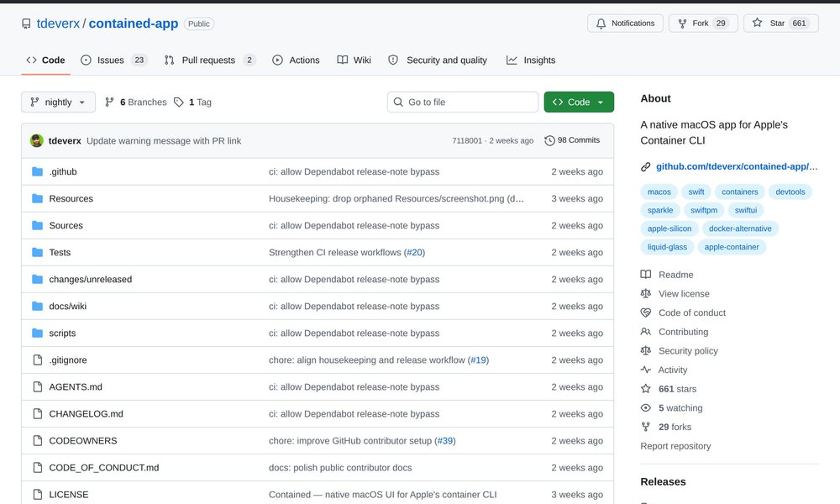
Task: Open the 98 Commits link
Action: click(x=572, y=140)
